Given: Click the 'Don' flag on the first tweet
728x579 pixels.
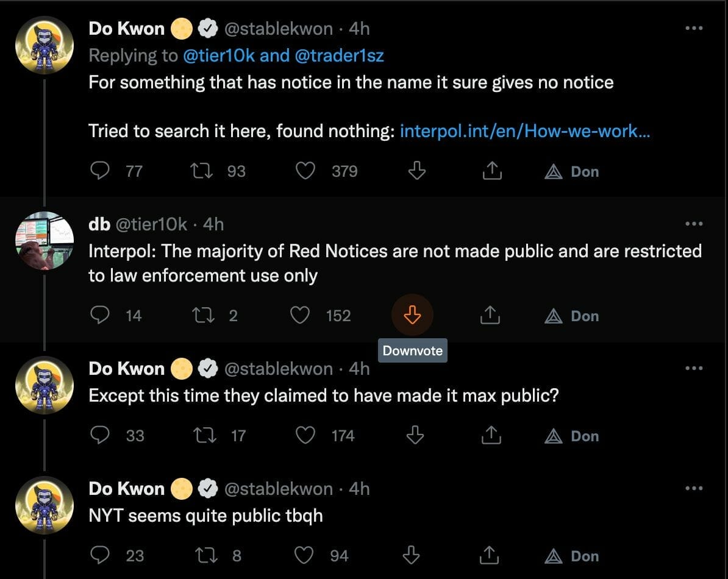Looking at the screenshot, I should pos(571,171).
